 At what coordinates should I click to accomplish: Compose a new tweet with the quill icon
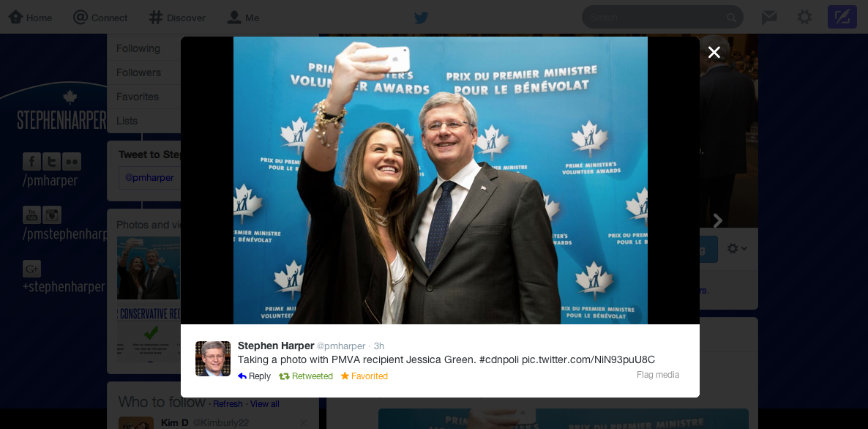click(x=842, y=17)
